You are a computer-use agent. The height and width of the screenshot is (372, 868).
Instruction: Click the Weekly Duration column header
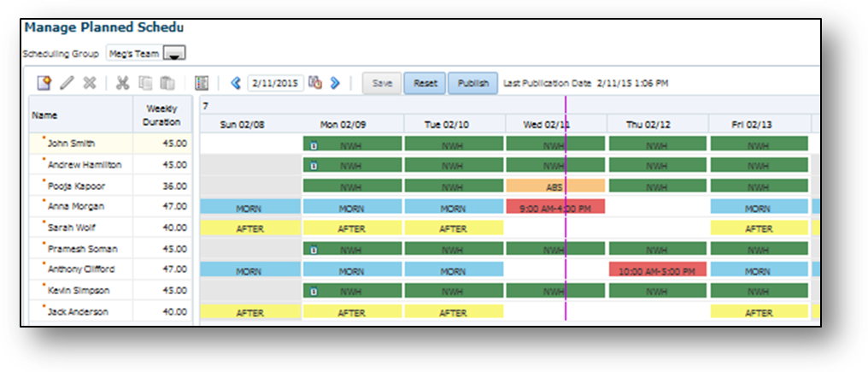[x=161, y=115]
